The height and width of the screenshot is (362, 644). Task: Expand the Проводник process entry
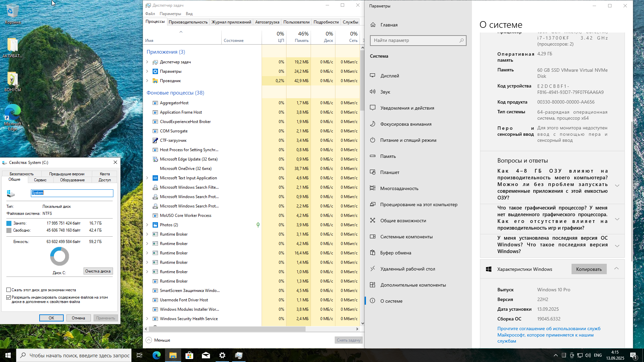(x=147, y=81)
